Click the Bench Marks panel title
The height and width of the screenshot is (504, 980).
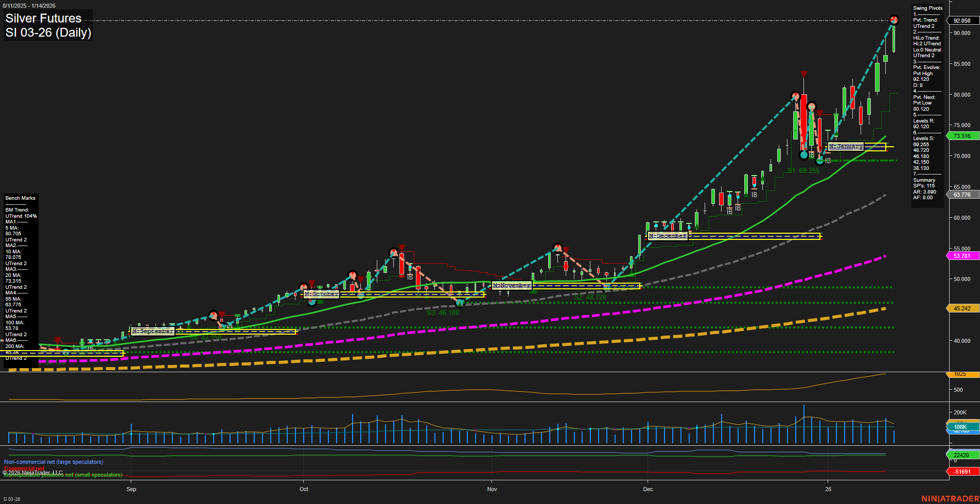click(x=20, y=198)
